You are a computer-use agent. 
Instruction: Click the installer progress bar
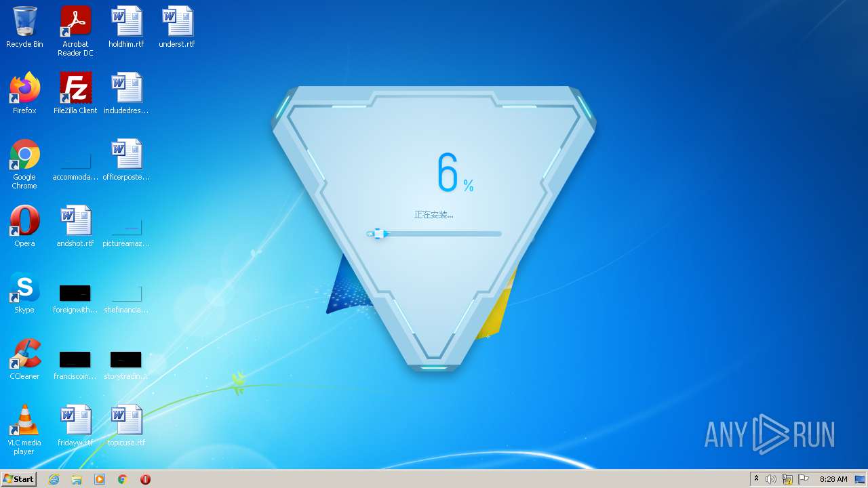[434, 234]
